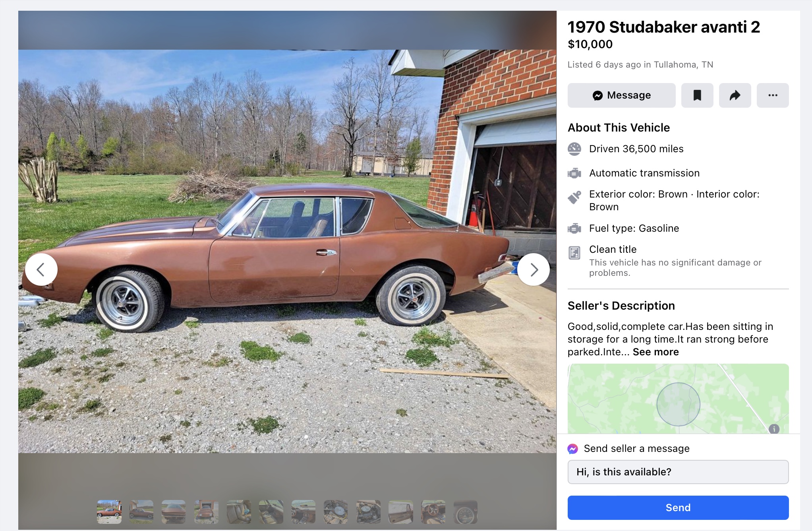Viewport: 812px width, 531px height.
Task: Select the second photo thumbnail
Action: [141, 512]
